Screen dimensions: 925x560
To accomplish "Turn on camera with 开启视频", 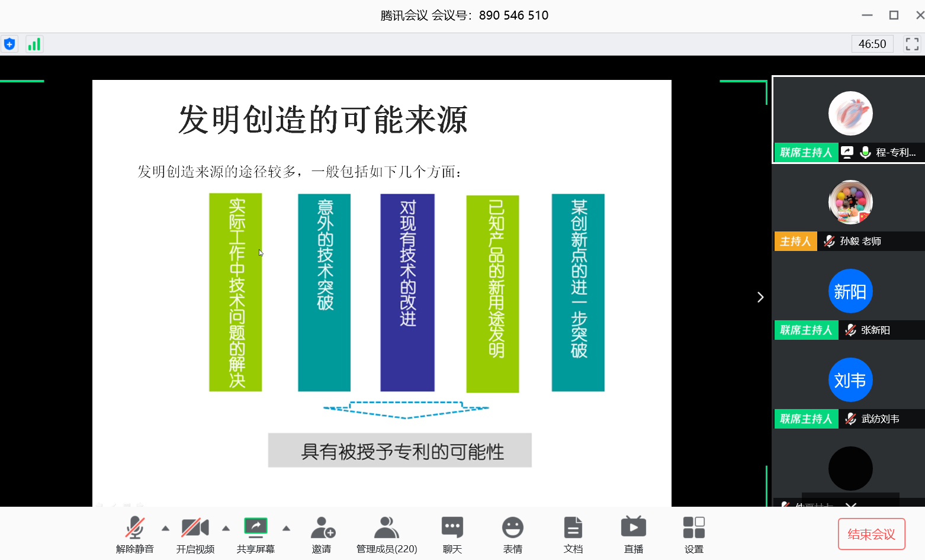I will 195,535.
